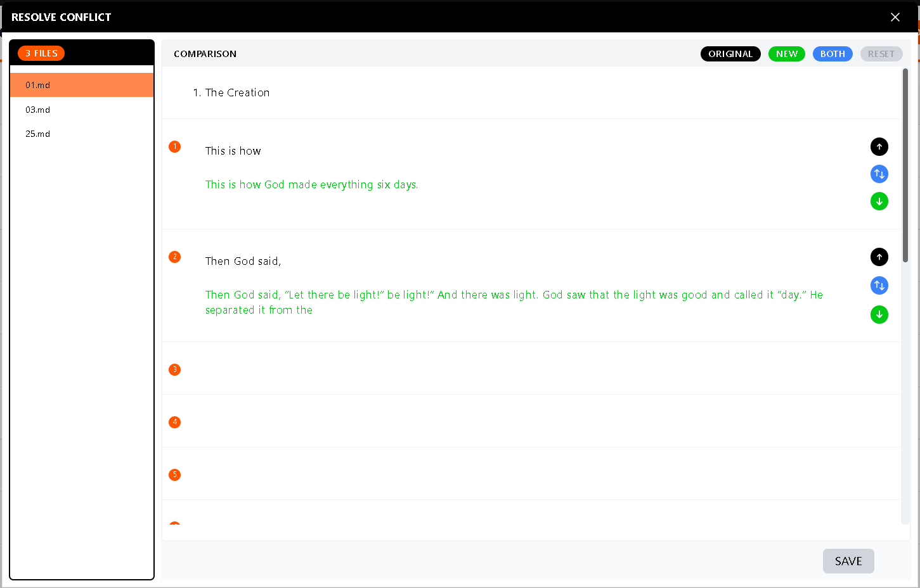Click green down arrow for conflict 2

[x=879, y=314]
